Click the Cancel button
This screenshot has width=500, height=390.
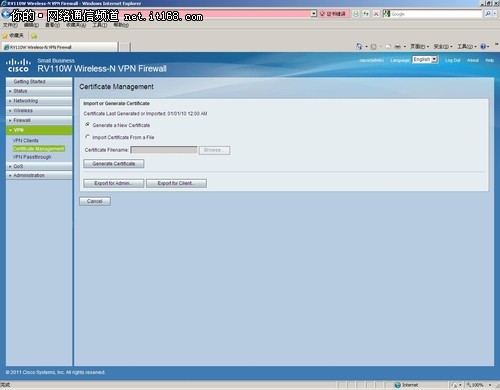(x=95, y=201)
